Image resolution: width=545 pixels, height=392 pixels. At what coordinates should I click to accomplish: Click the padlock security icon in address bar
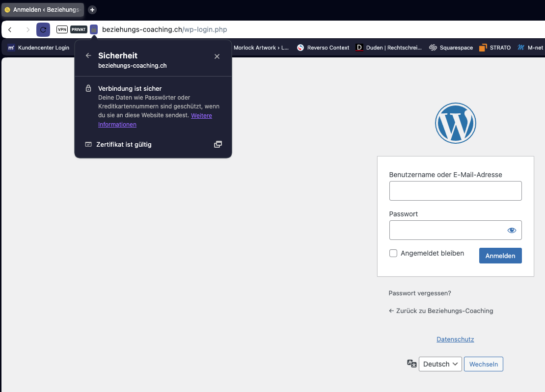94,29
